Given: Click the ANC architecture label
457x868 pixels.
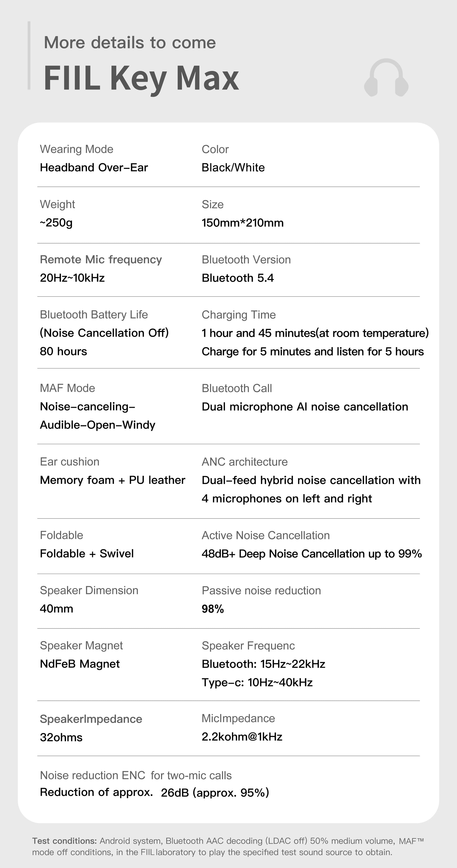Looking at the screenshot, I should coord(245,462).
